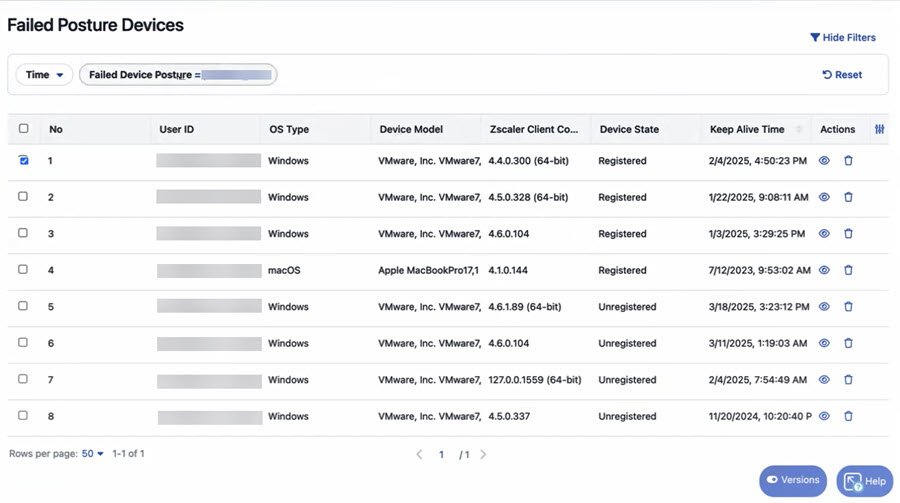The image size is (900, 503).
Task: Click the view eye icon for row 1
Action: pyautogui.click(x=824, y=161)
